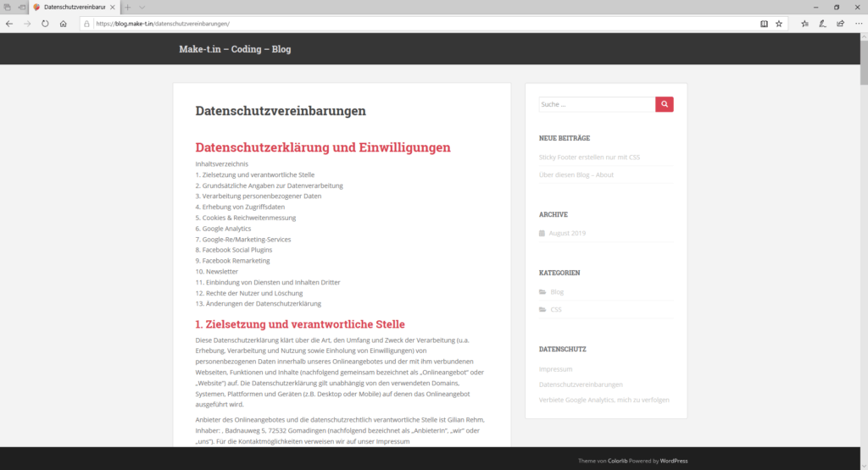Click '7. Google-Re/Marketing-Services' entry
Viewport: 868px width, 470px height.
[243, 240]
